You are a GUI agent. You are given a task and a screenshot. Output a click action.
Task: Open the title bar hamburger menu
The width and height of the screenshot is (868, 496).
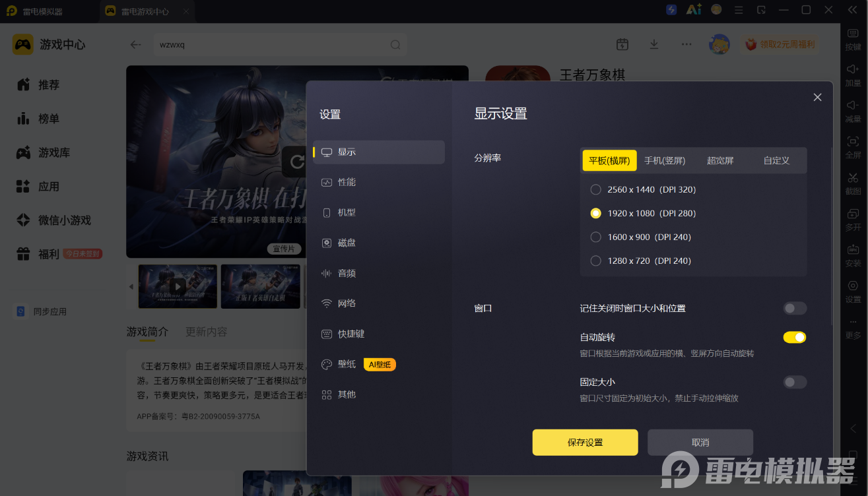739,10
